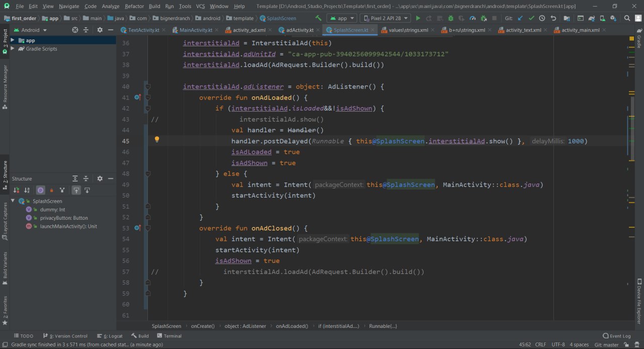Switch to the values\strings.xml tab

click(x=409, y=30)
